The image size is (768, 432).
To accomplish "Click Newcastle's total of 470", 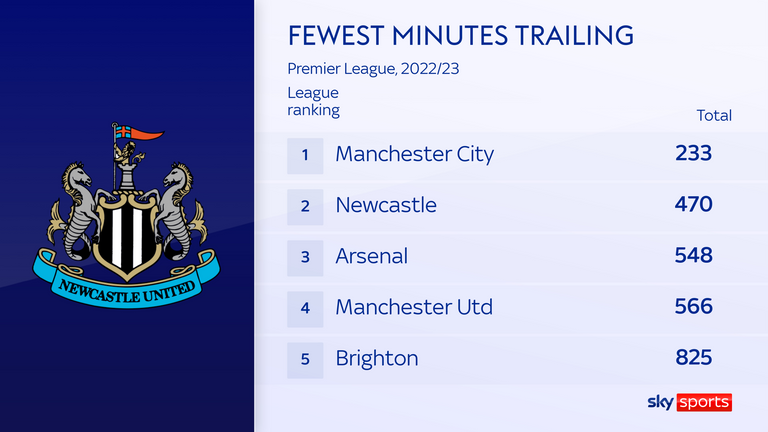I will click(694, 204).
